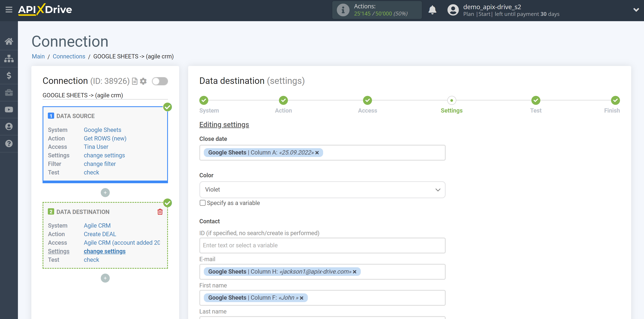This screenshot has height=319, width=644.
Task: Open Get ROWS (new) action link
Action: pos(105,138)
